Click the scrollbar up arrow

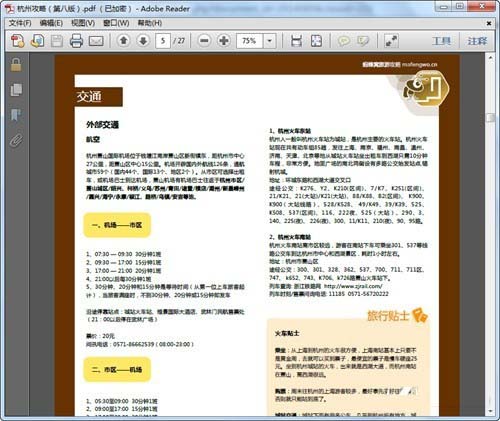490,58
